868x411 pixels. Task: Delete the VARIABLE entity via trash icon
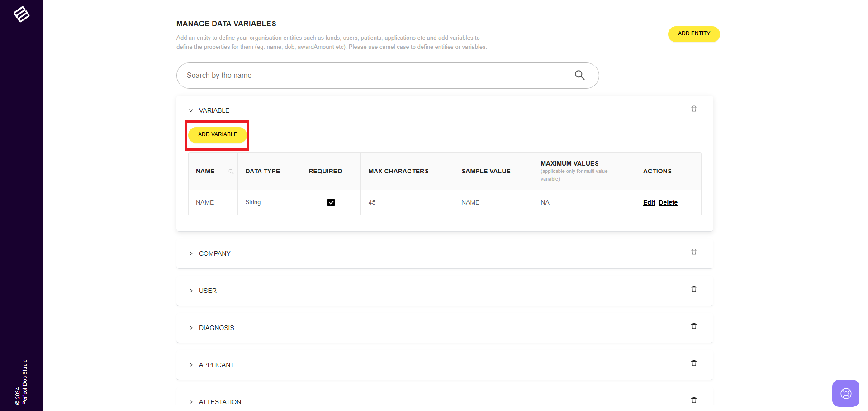click(693, 109)
